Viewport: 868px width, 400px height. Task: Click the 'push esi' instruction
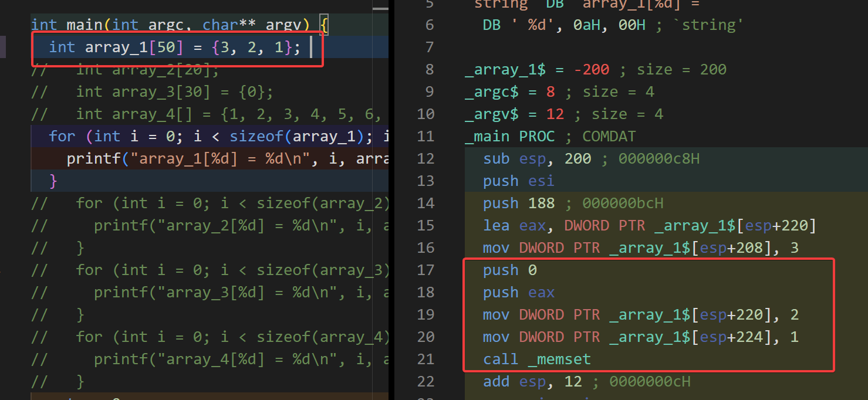click(518, 181)
